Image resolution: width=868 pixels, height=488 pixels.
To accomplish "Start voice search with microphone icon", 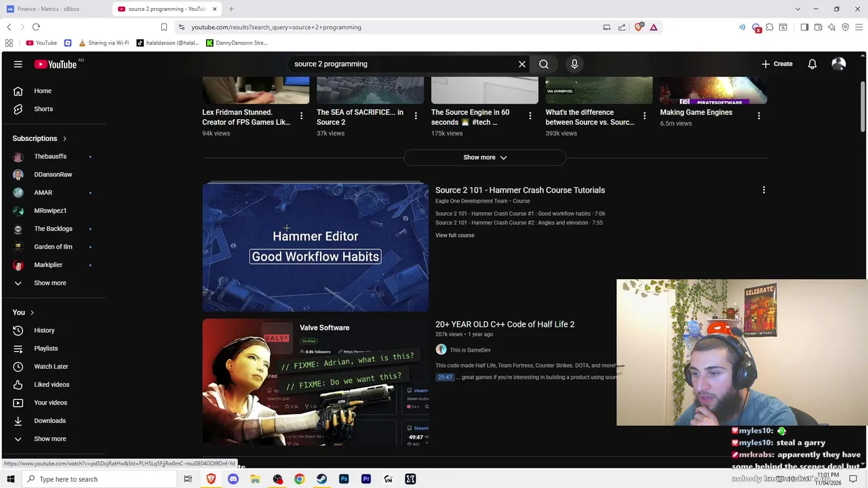I will [x=574, y=64].
